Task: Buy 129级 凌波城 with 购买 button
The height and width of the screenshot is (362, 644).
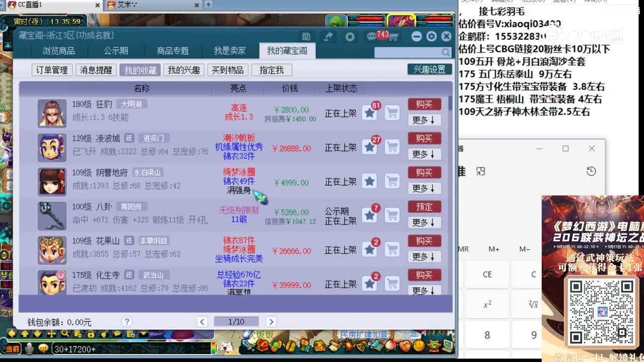Action: click(424, 138)
